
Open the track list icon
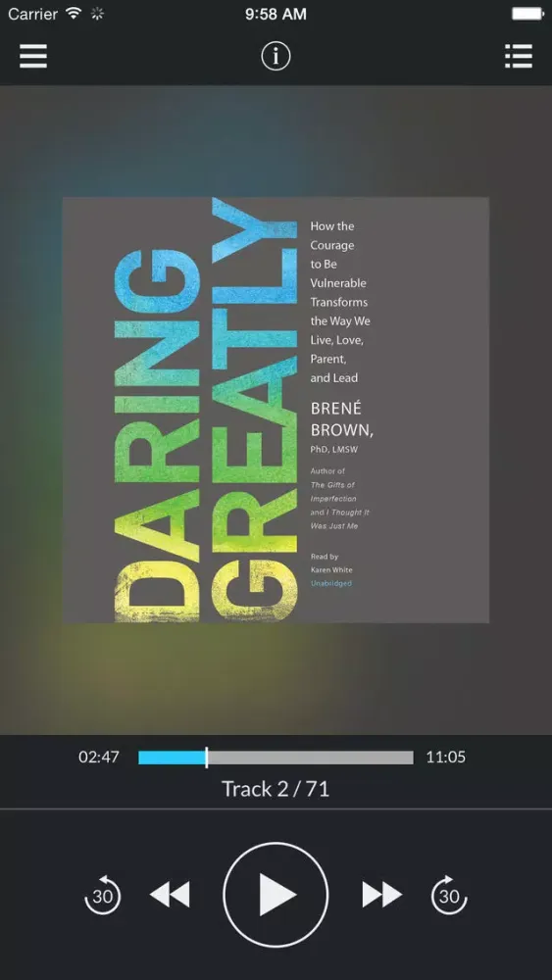coord(519,56)
